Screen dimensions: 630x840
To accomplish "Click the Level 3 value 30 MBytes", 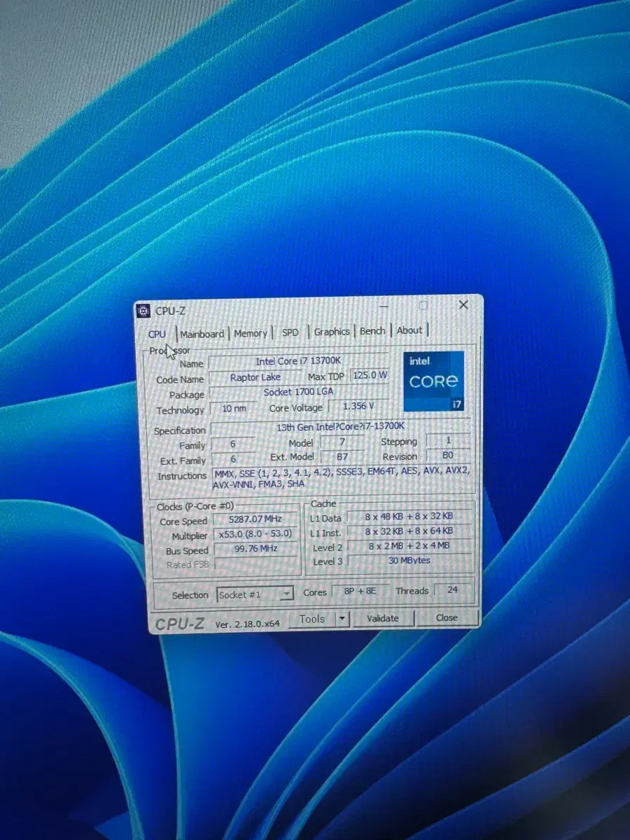I will tap(409, 561).
